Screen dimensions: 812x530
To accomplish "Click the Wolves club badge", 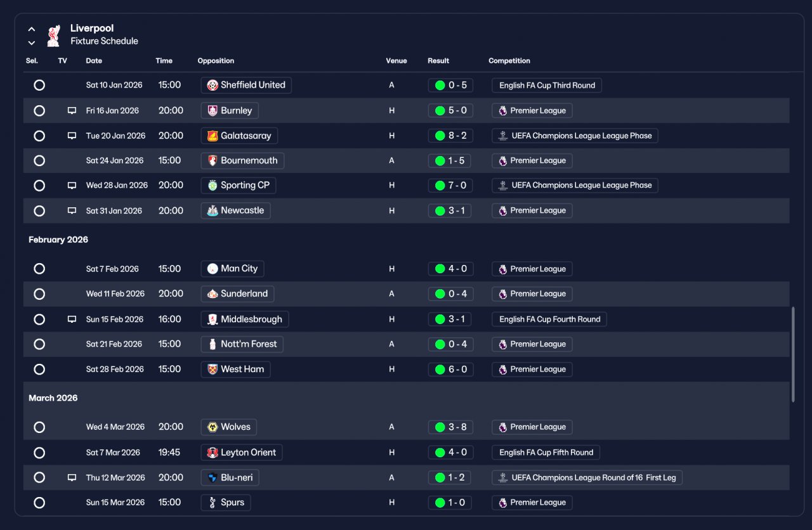I will point(213,427).
